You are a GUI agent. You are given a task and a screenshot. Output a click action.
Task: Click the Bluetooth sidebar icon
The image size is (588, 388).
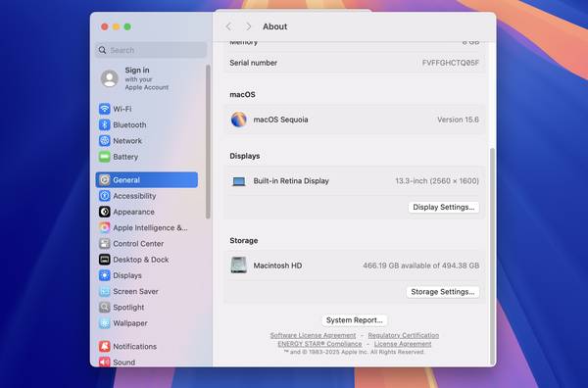[x=105, y=124]
